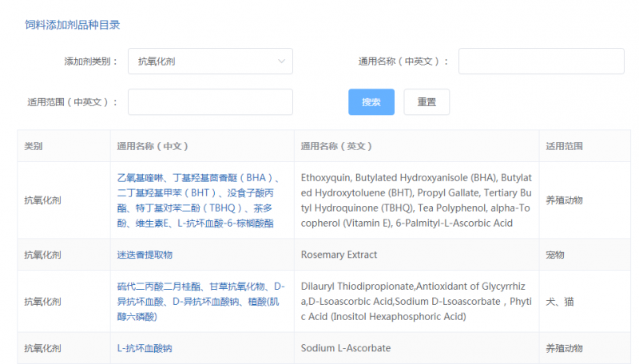Focus the 通用名称（中英文） search input
639x364 pixels.
click(x=541, y=61)
